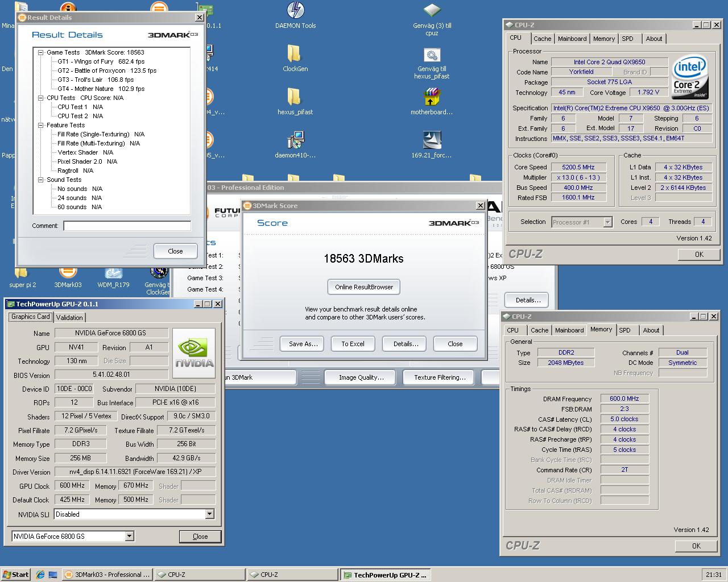Open About tab in top CPU-Z window
This screenshot has height=582, width=728.
(x=654, y=39)
